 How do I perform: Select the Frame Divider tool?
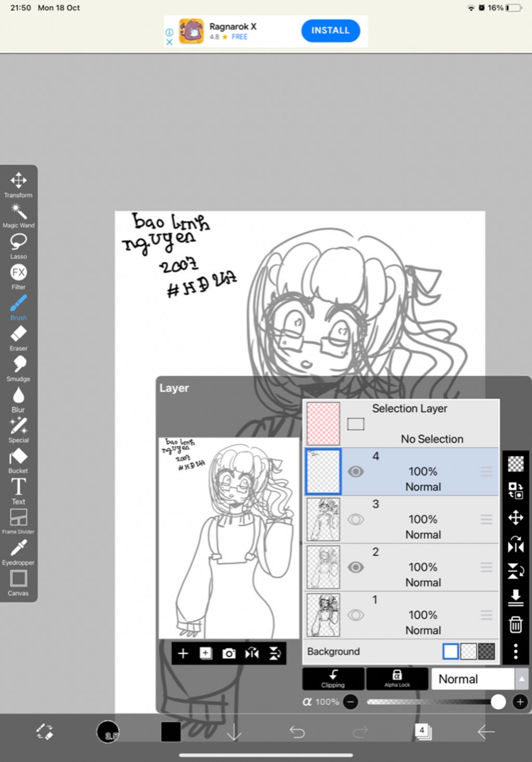click(18, 522)
